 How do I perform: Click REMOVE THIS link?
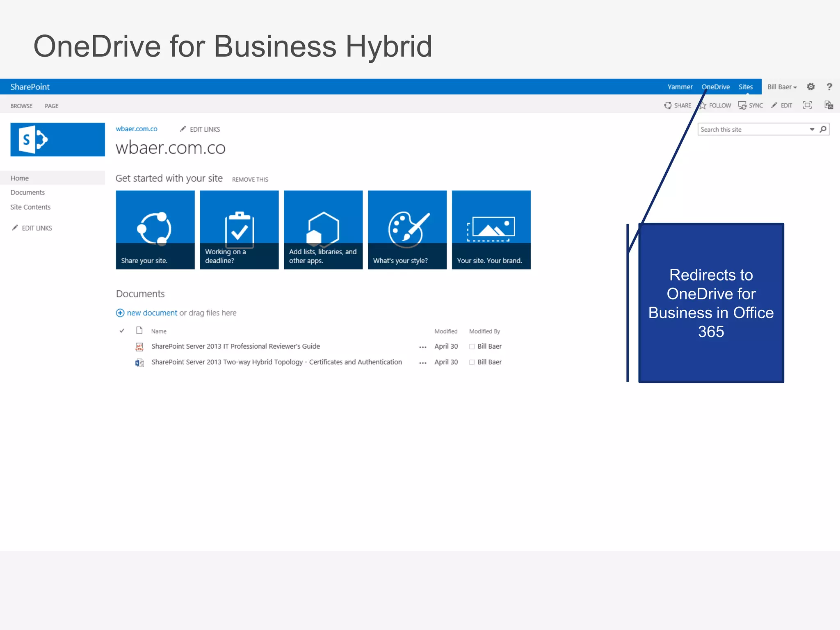(250, 179)
